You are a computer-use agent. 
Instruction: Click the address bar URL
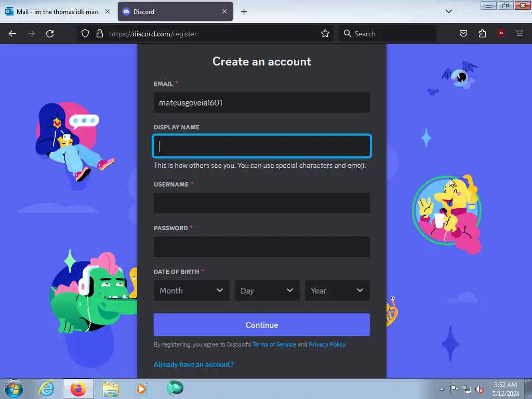pos(153,34)
